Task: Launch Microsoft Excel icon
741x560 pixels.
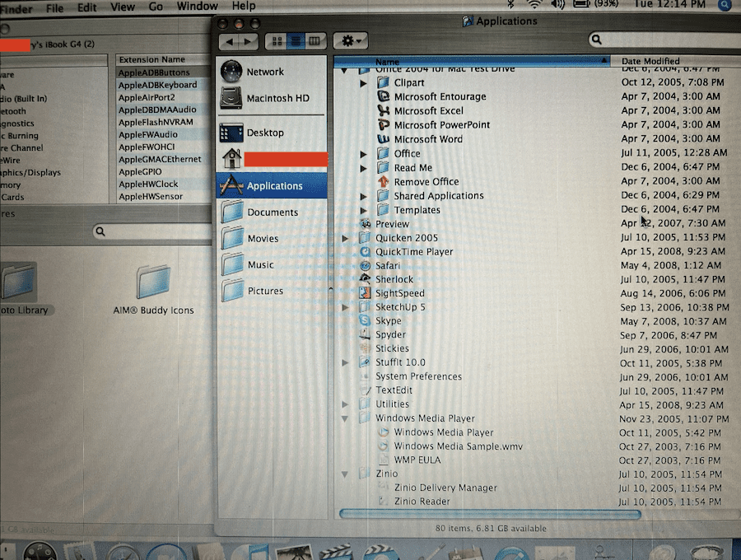Action: pyautogui.click(x=383, y=110)
